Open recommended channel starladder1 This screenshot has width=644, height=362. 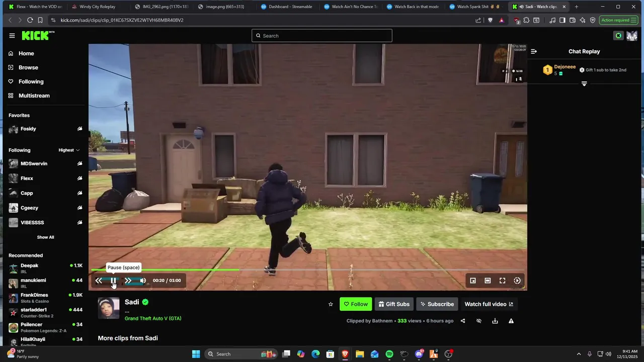[45, 312]
